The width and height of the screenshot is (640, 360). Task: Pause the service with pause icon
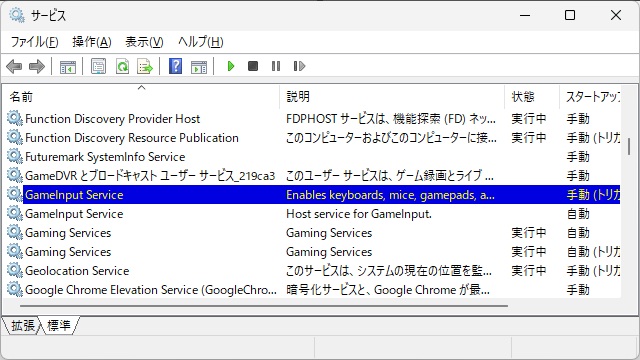click(x=276, y=66)
